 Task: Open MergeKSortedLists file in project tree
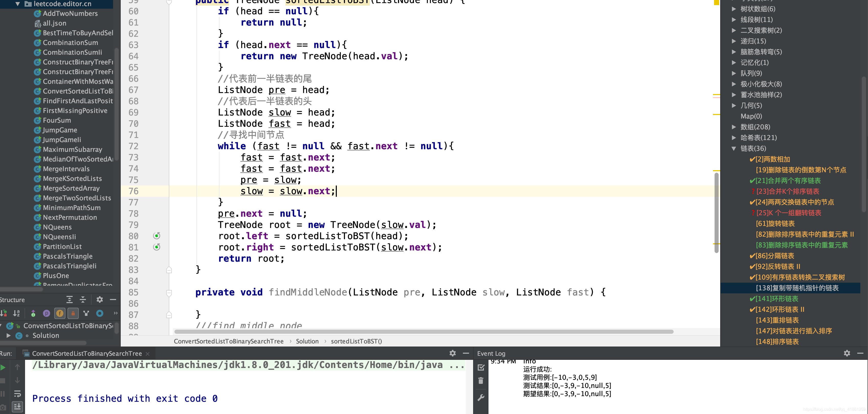[72, 178]
